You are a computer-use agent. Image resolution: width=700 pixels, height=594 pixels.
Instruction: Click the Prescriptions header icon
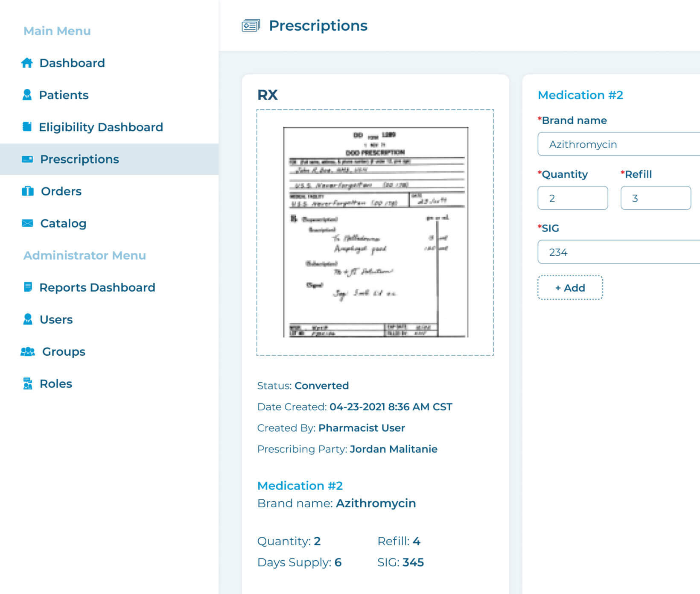(x=251, y=26)
